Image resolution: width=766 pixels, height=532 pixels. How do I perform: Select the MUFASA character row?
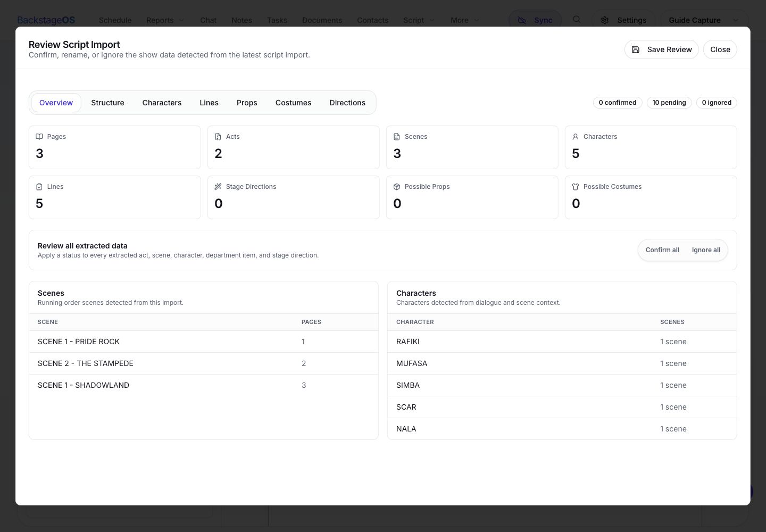click(x=562, y=363)
